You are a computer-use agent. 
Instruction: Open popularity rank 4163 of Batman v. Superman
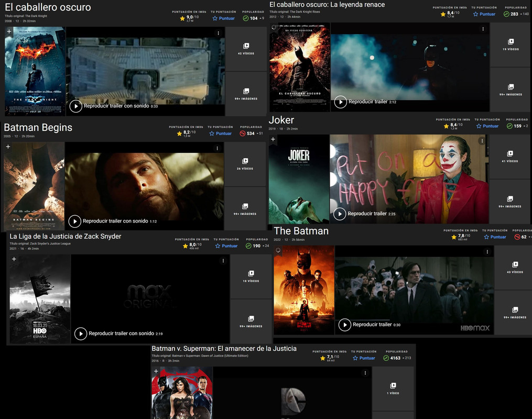[x=397, y=358]
